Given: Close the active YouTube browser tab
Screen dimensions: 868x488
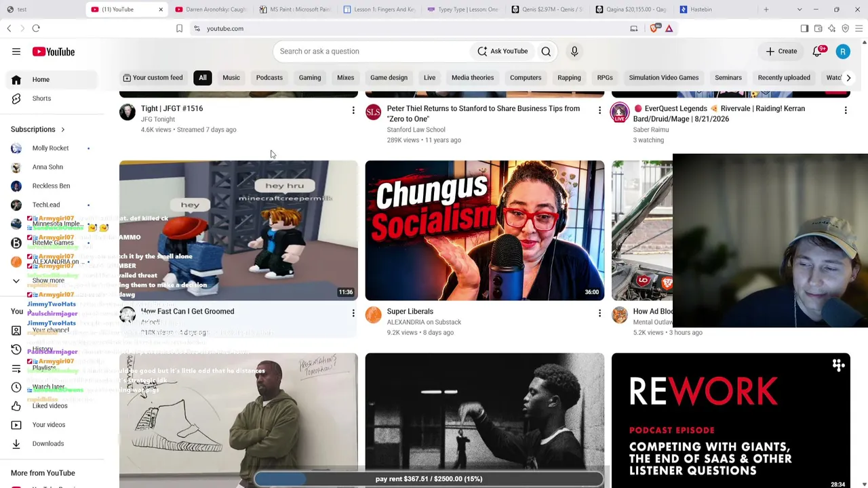Looking at the screenshot, I should [x=161, y=9].
